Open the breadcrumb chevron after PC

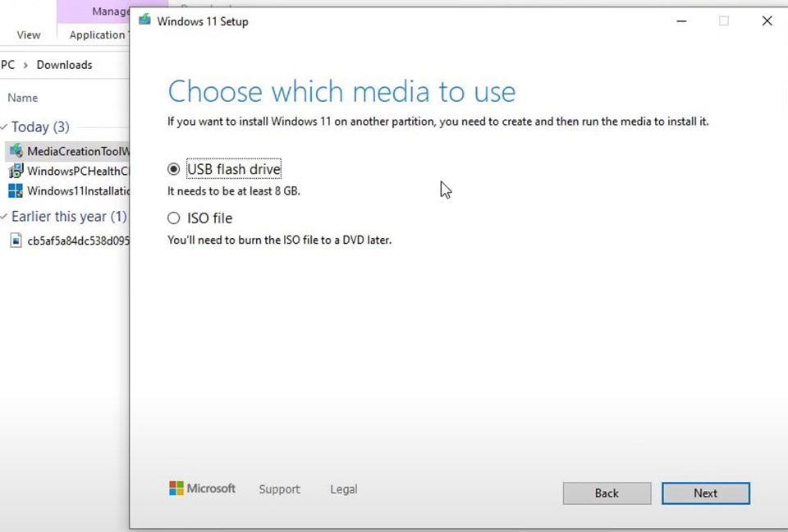coord(25,65)
